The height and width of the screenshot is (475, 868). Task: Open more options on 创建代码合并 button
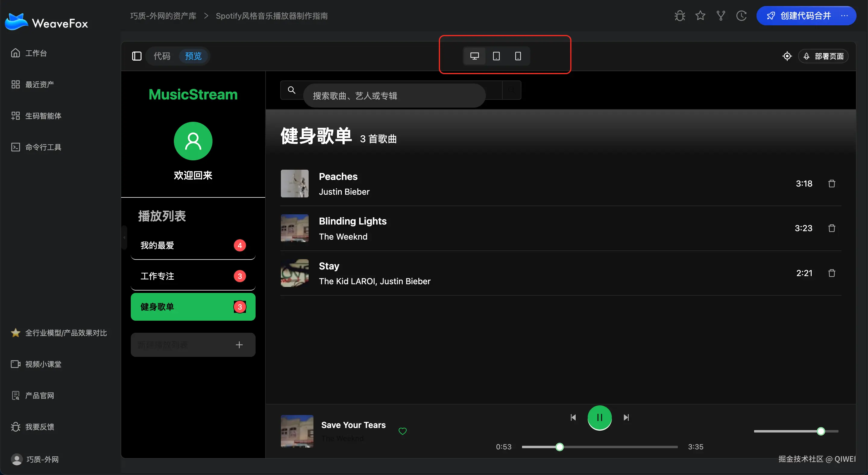tap(844, 15)
